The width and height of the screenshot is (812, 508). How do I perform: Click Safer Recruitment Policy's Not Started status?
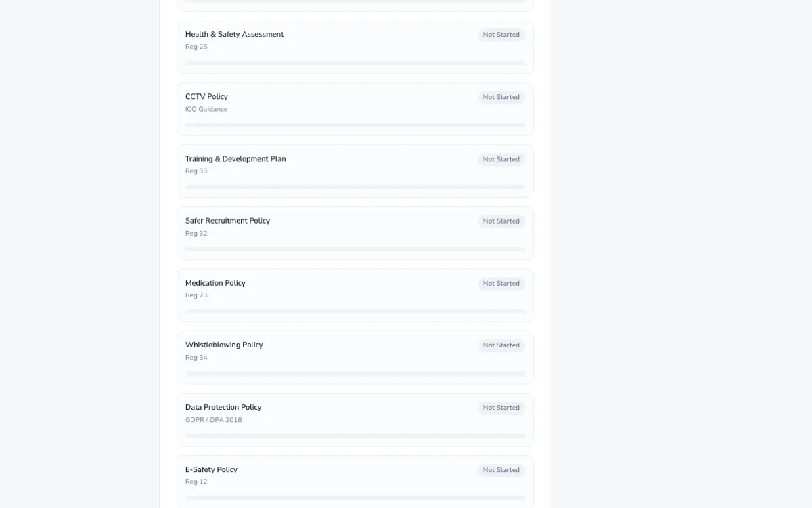(501, 221)
